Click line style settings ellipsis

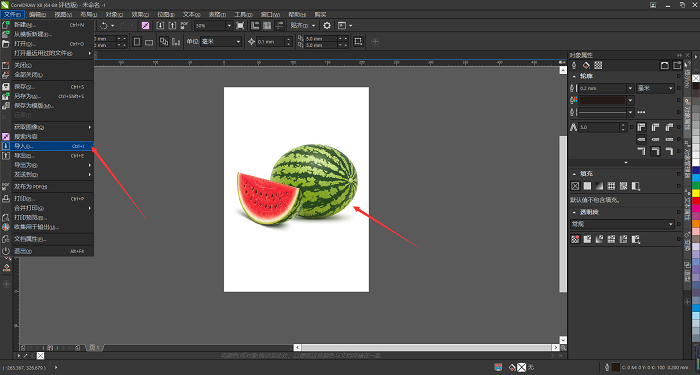(641, 112)
